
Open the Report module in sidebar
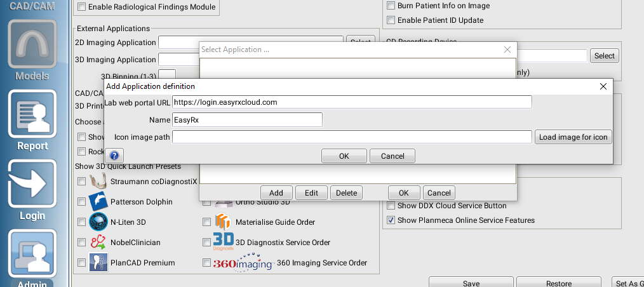[x=32, y=114]
